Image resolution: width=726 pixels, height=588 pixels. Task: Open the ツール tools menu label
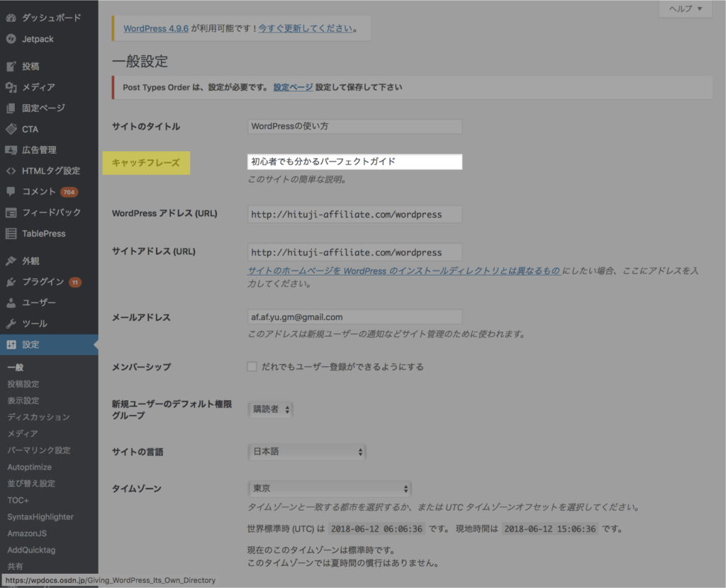point(35,323)
